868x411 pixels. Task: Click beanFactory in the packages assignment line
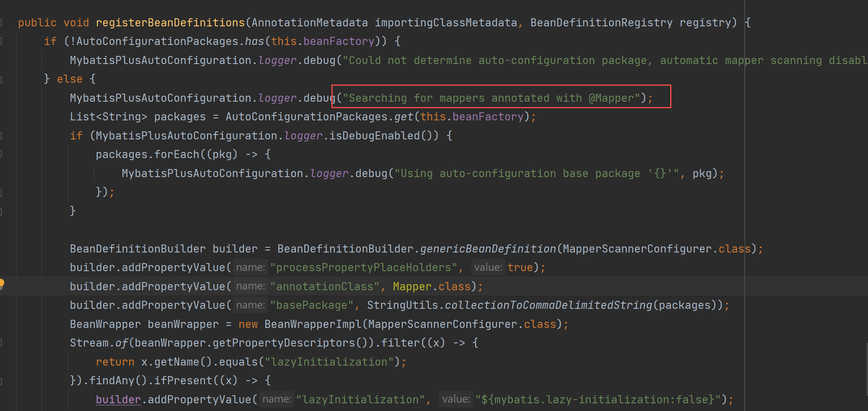(488, 117)
